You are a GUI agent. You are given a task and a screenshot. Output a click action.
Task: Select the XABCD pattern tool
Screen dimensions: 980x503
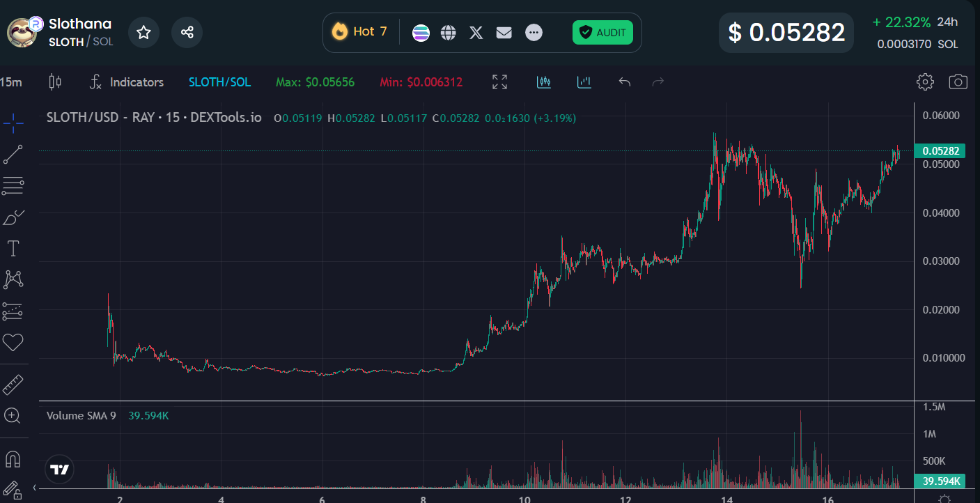(x=13, y=280)
